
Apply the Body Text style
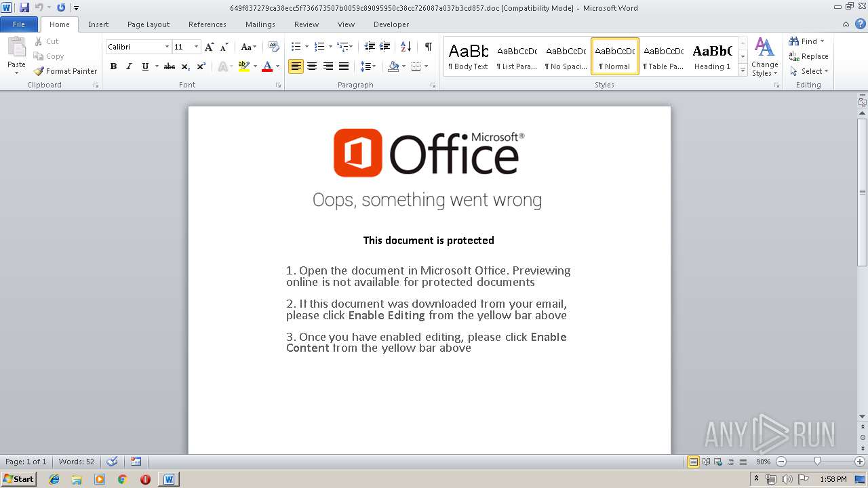[x=468, y=56]
